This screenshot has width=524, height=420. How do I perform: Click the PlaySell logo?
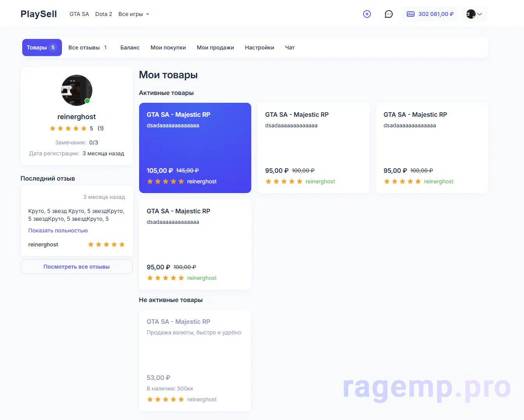(39, 14)
